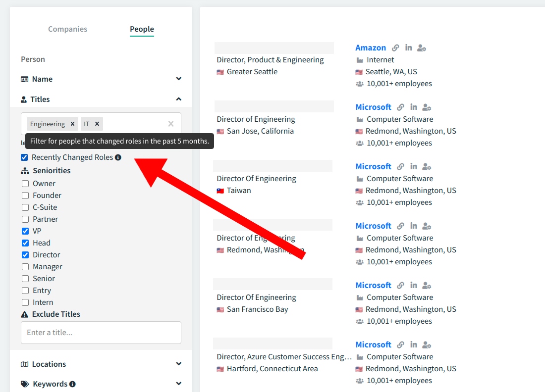Open LinkedIn icon for Microsoft in San Jose row
Image resolution: width=545 pixels, height=392 pixels.
point(414,107)
